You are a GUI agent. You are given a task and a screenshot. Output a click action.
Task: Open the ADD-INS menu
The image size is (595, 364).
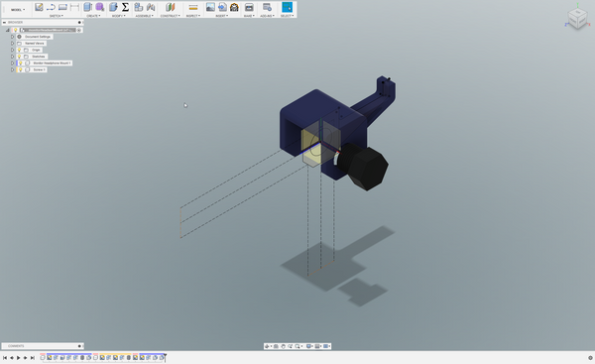(267, 16)
